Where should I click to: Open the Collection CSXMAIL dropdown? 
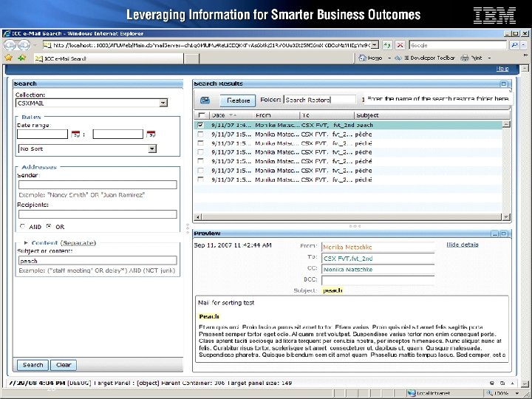pos(163,103)
